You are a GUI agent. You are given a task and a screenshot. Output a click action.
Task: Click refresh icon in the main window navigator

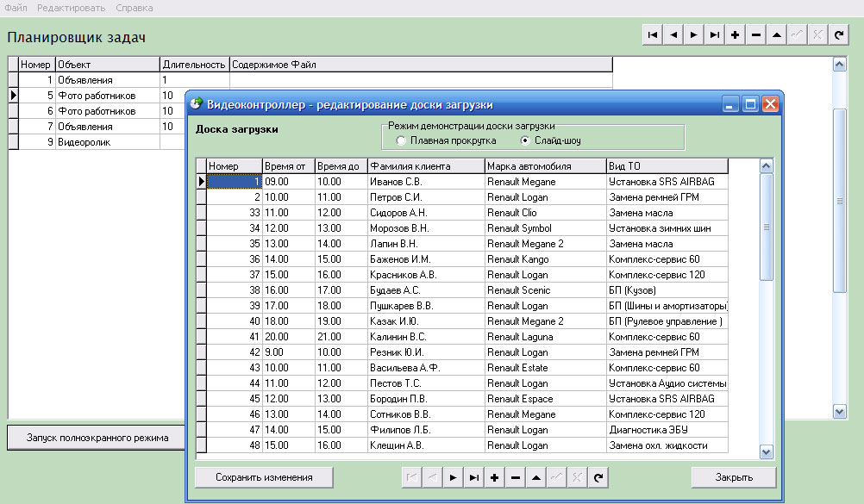[839, 35]
